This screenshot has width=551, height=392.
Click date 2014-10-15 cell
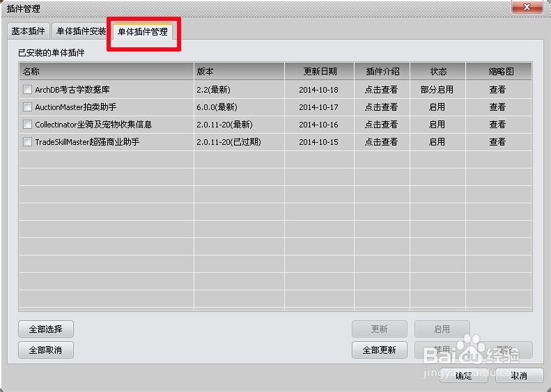(x=319, y=142)
